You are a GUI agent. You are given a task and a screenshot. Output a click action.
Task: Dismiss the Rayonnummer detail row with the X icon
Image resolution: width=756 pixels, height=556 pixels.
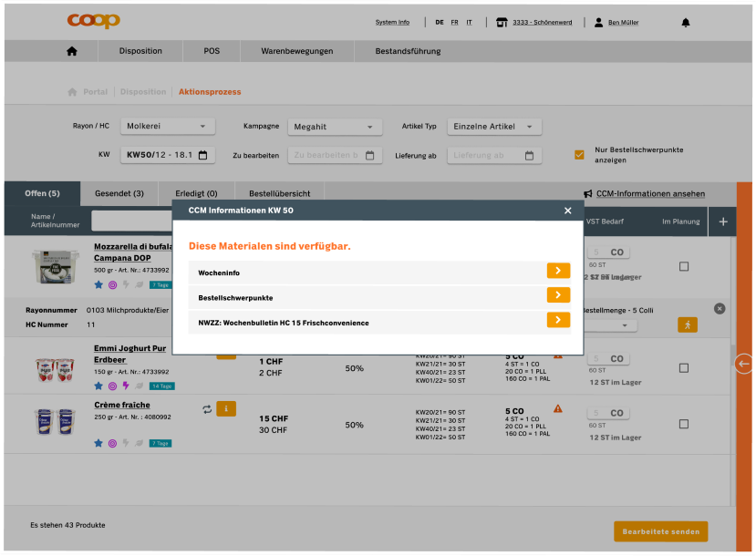click(719, 309)
